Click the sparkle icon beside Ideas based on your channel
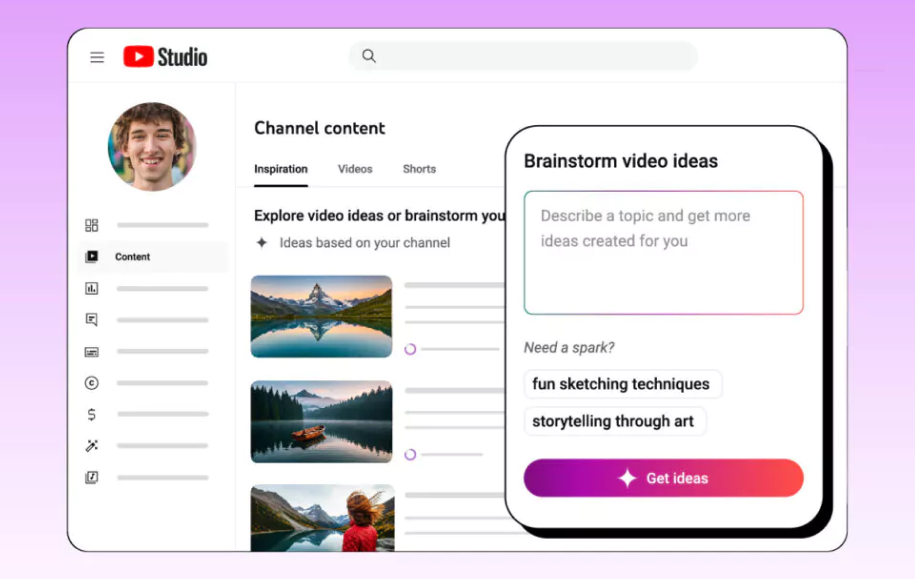Image resolution: width=915 pixels, height=579 pixels. pos(262,242)
